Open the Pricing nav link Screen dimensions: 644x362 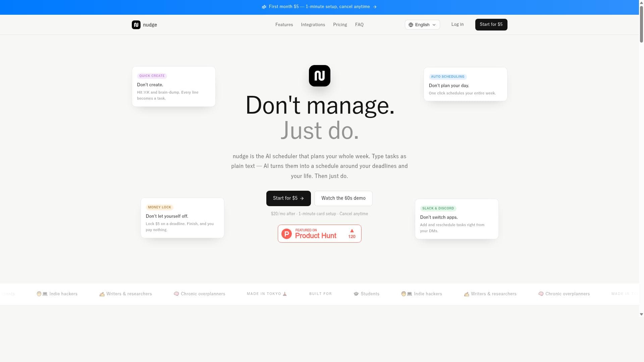point(340,25)
